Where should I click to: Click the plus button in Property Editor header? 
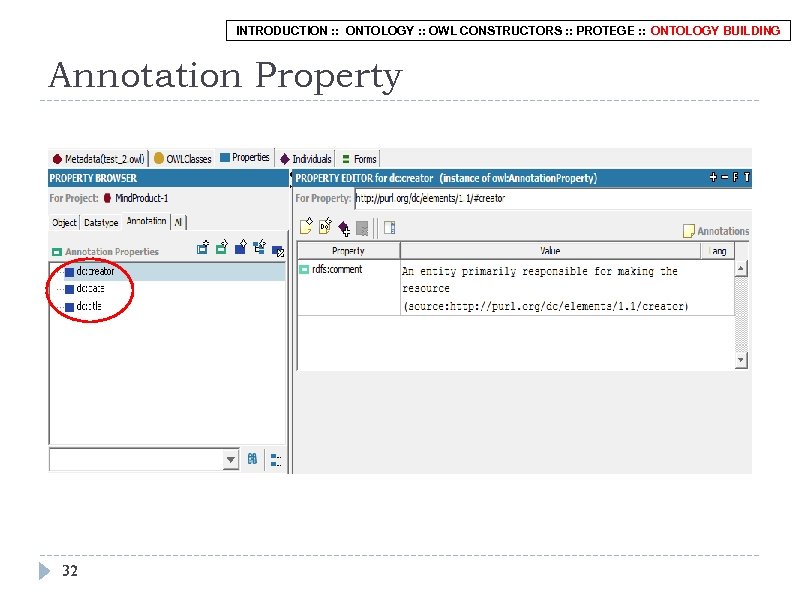(711, 176)
